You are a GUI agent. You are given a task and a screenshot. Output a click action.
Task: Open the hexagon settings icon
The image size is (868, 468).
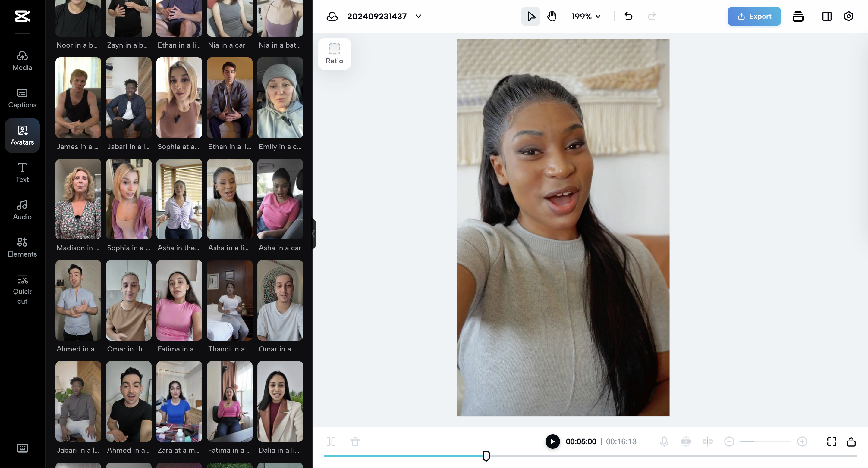(848, 16)
